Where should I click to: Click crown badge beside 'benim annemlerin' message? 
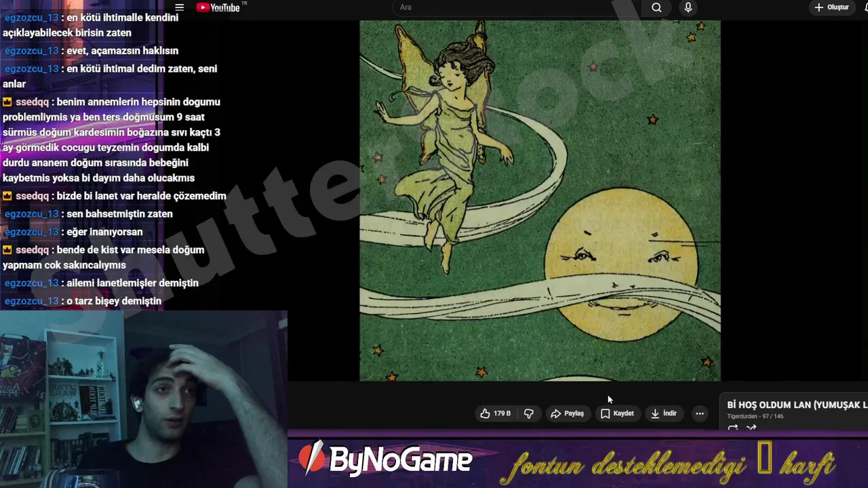(x=7, y=102)
